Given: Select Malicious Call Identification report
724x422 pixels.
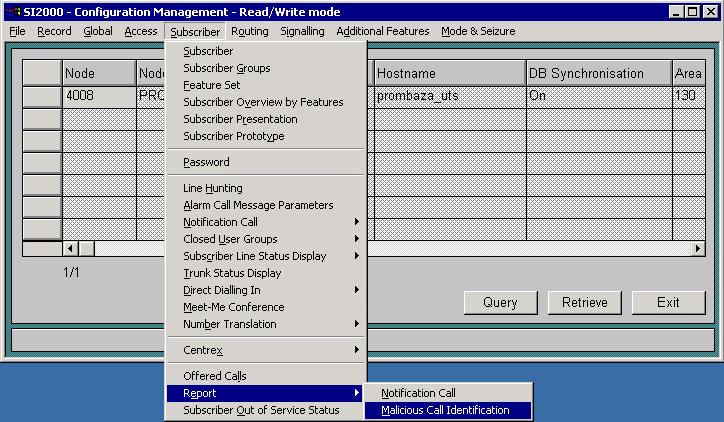Looking at the screenshot, I should tap(445, 410).
